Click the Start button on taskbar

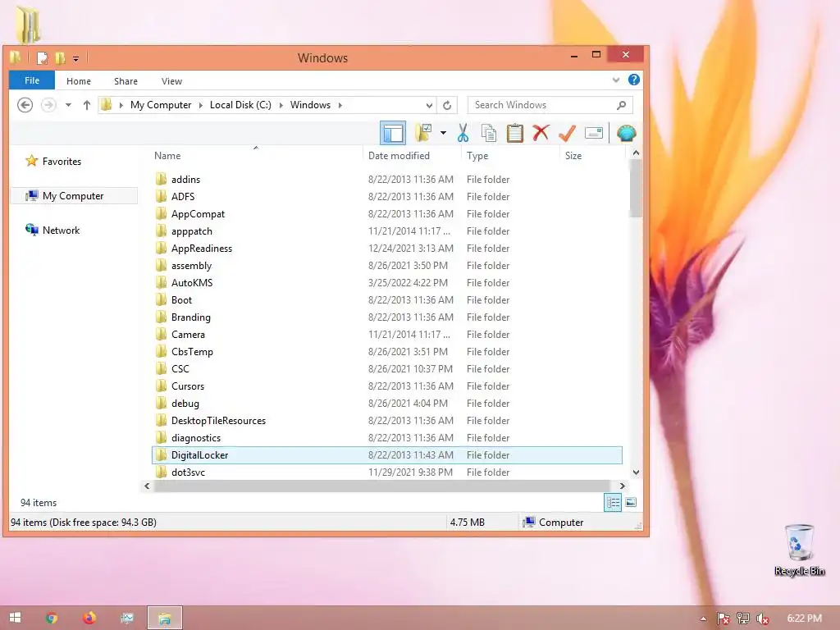pyautogui.click(x=15, y=618)
